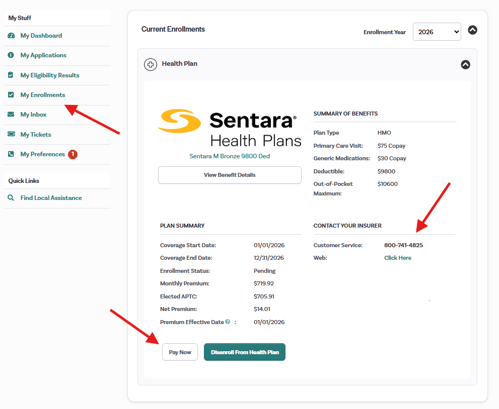
Task: Open My Preferences
Action: click(x=43, y=154)
